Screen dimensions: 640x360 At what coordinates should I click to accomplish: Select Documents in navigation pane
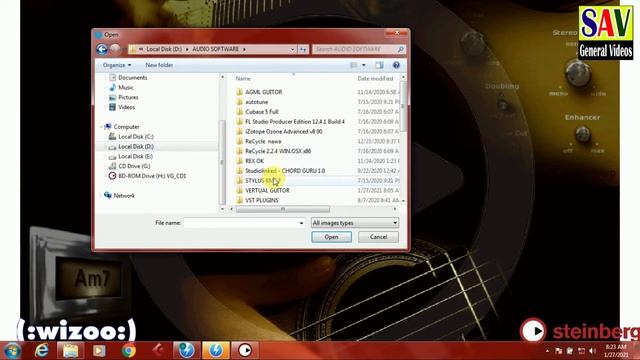[133, 78]
